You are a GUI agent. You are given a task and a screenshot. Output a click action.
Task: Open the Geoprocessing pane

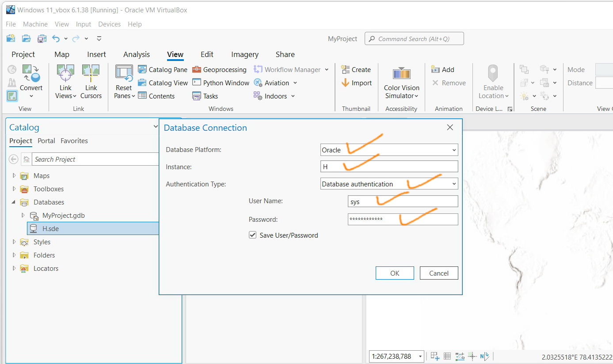219,69
